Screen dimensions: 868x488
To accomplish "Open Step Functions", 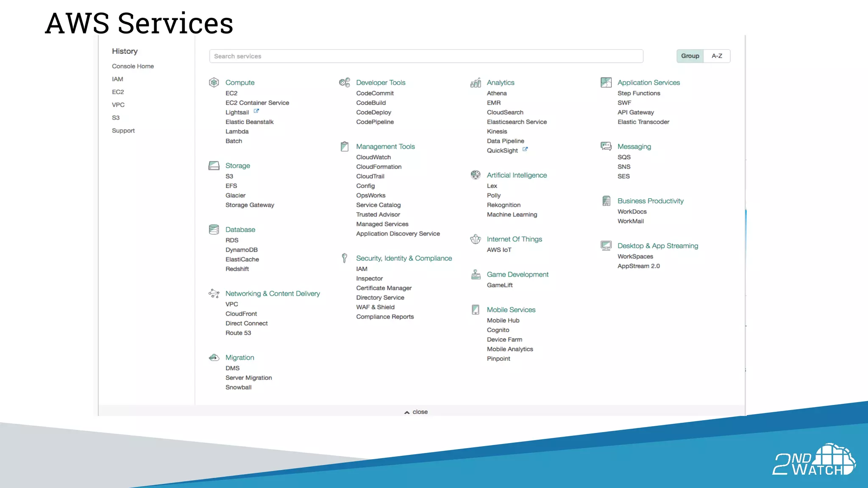I will tap(639, 93).
